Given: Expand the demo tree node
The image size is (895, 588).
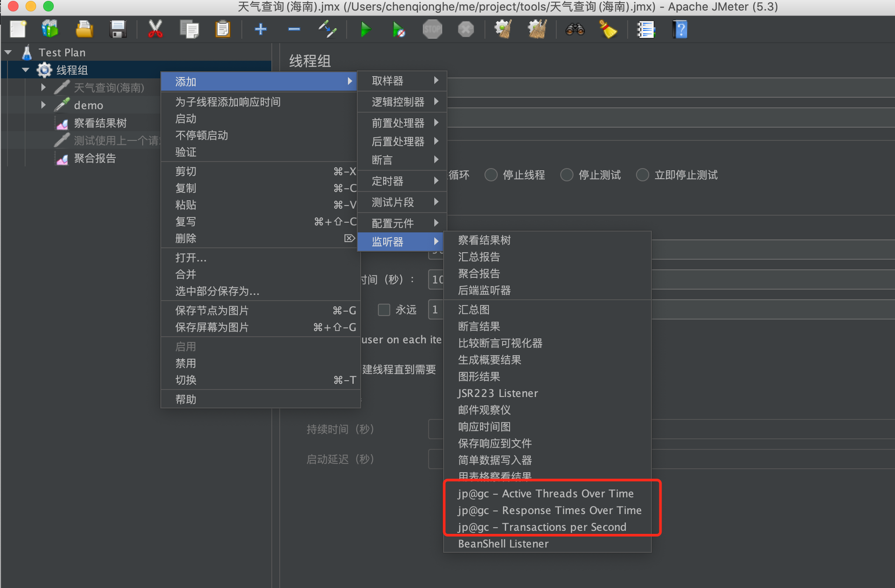Looking at the screenshot, I should pos(43,105).
